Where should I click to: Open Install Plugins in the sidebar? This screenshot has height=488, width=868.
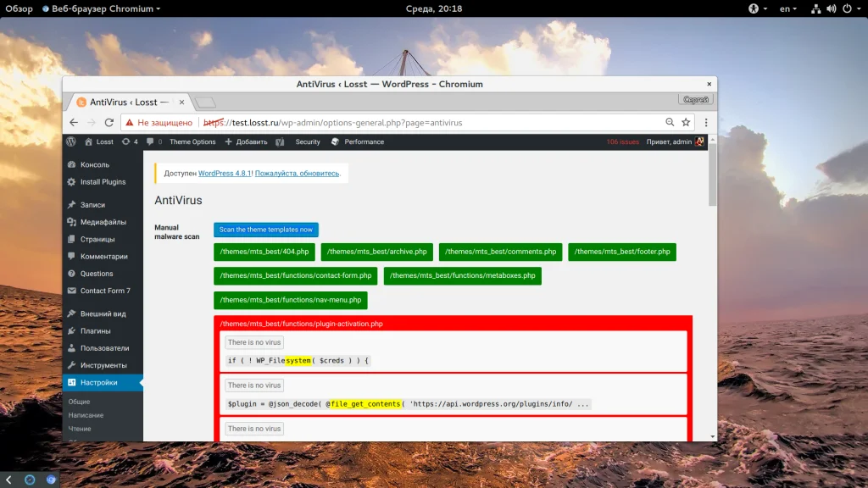pyautogui.click(x=103, y=181)
